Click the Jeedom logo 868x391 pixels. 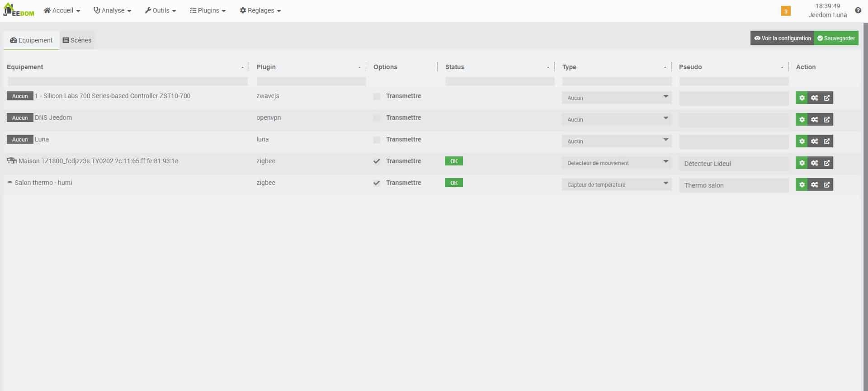(x=19, y=10)
